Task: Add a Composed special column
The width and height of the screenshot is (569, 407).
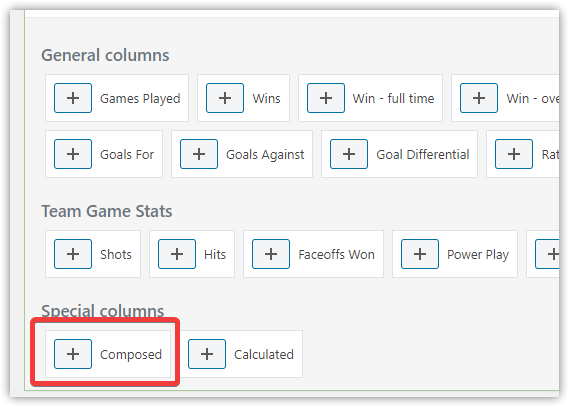Action: coord(73,354)
